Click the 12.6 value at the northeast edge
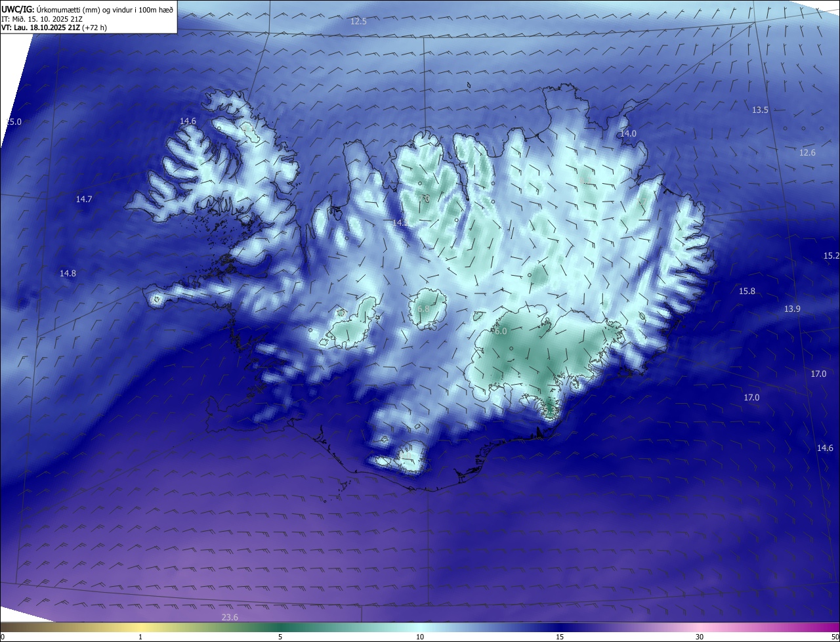Viewport: 840px width, 642px height. click(x=807, y=152)
